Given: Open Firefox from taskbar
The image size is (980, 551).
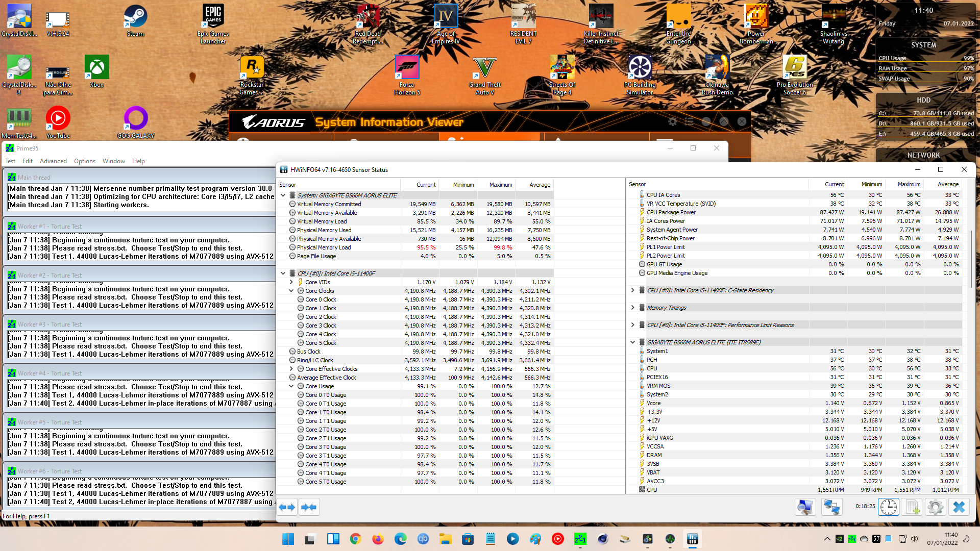Looking at the screenshot, I should click(x=378, y=539).
